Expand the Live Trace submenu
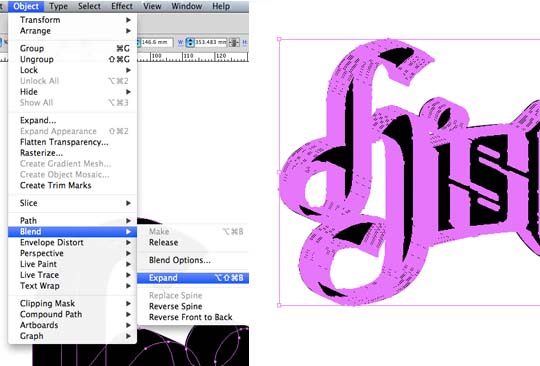 72,275
